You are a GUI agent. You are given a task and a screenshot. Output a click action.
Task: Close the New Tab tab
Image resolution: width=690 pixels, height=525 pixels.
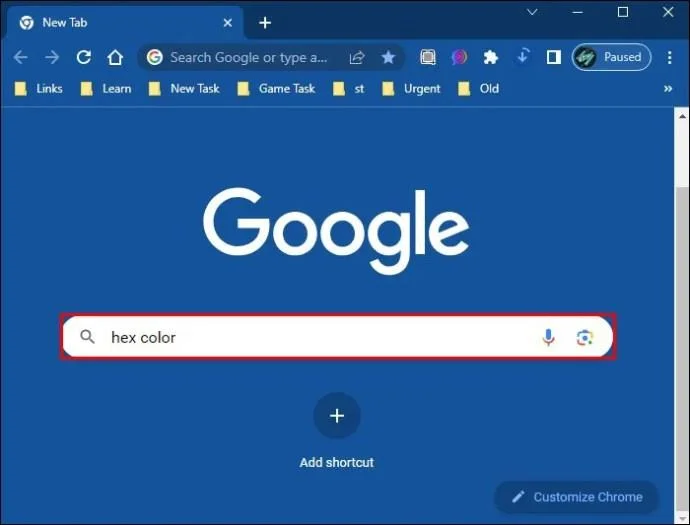tap(227, 22)
